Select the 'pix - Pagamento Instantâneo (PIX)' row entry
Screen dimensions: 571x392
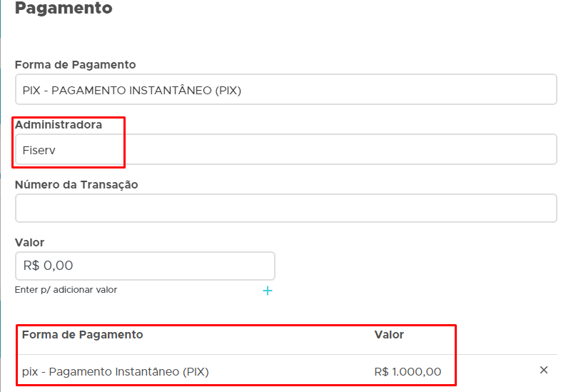click(116, 371)
